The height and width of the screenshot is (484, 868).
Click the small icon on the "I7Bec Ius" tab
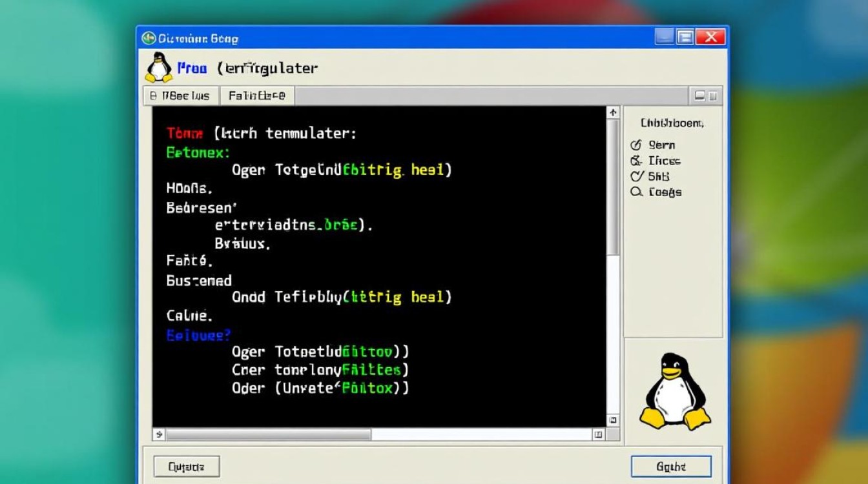click(x=152, y=95)
